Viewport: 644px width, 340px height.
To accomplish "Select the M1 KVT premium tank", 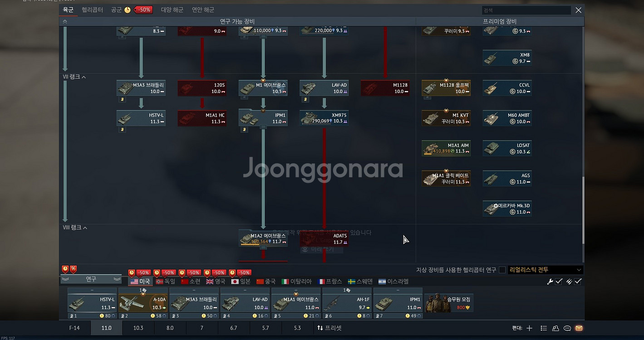I will [x=446, y=118].
